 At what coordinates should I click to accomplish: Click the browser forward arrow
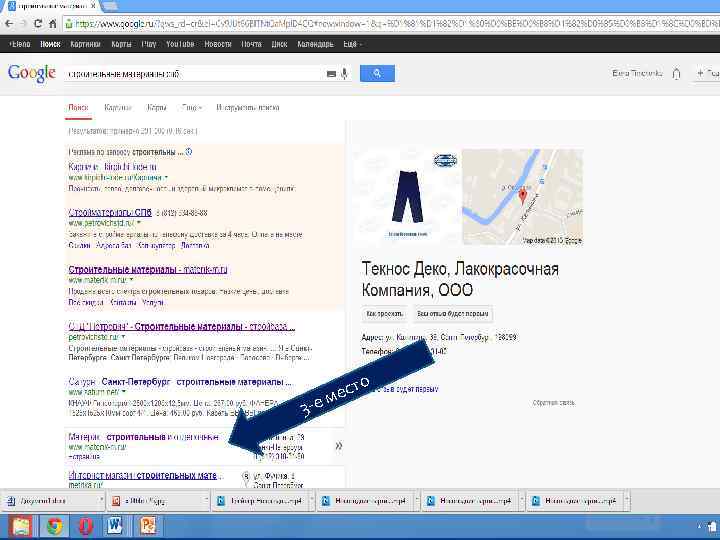23,24
